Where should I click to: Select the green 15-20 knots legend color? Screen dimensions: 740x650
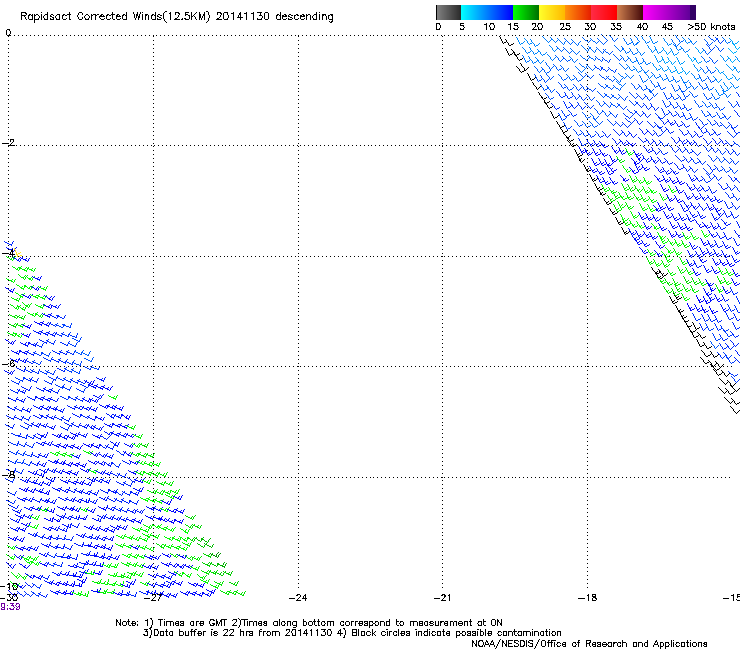tap(526, 12)
